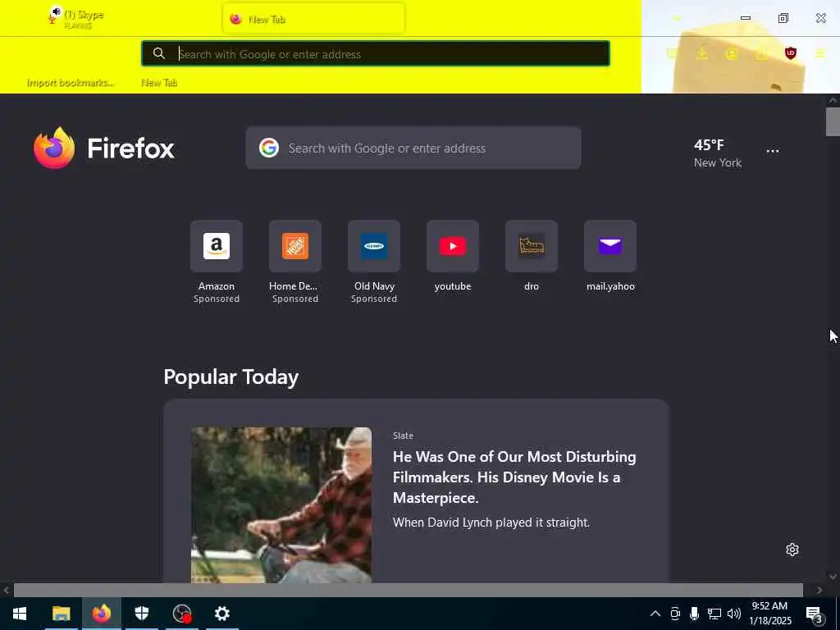Open the Firefox hamburger application menu
This screenshot has height=630, width=840.
820,53
